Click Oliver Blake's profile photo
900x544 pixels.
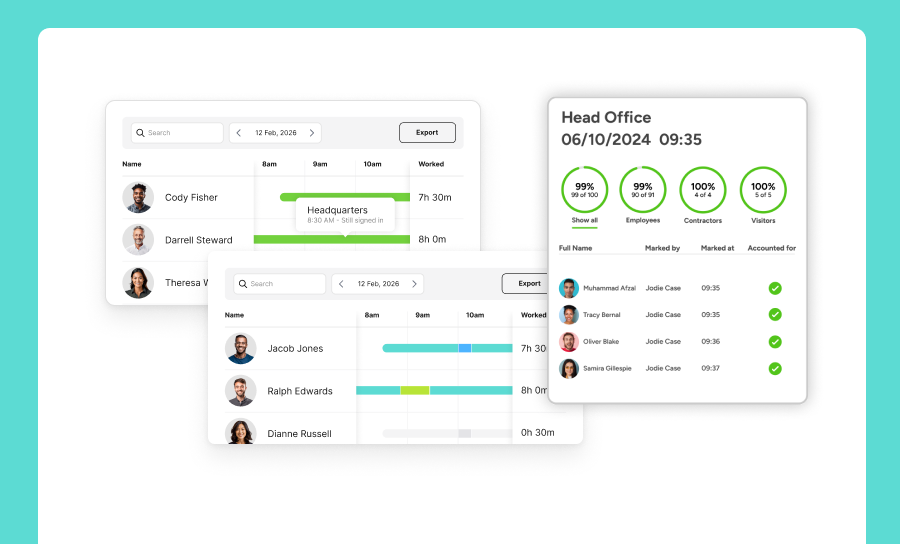point(569,342)
